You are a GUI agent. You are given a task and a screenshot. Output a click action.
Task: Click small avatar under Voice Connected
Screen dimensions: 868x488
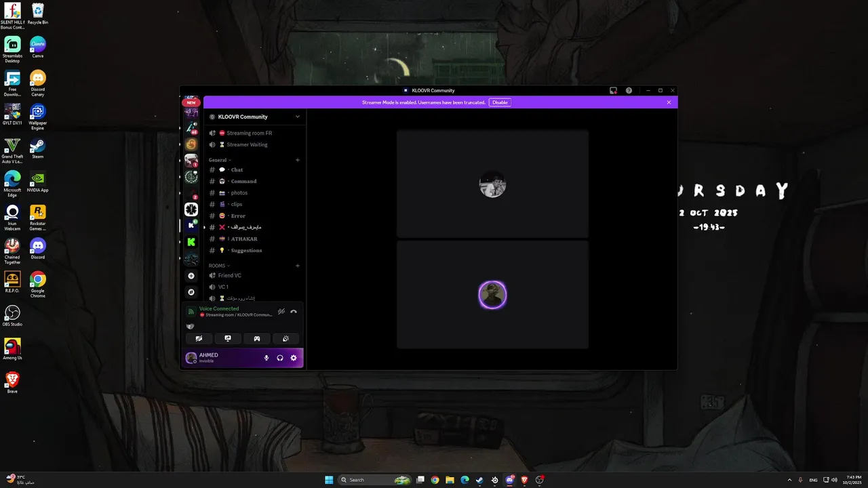point(191,326)
